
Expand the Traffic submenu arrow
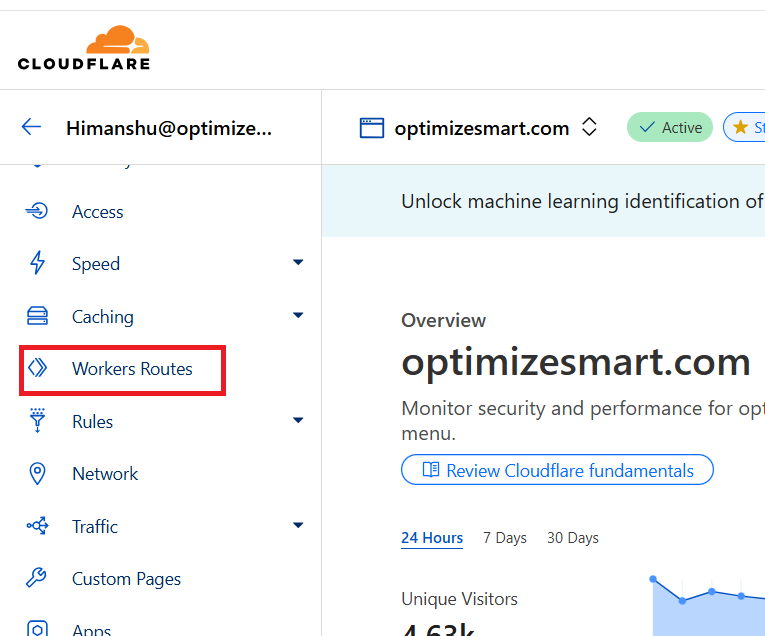click(x=297, y=525)
